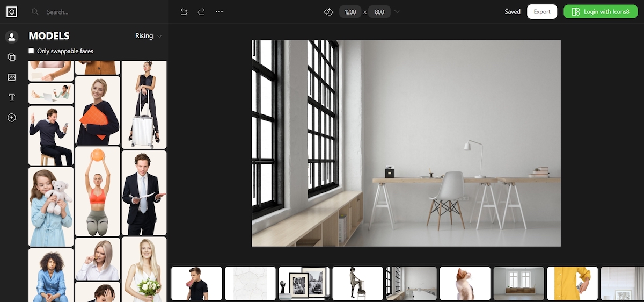Select the girl holding teddy bear model
644x302 pixels.
point(51,206)
